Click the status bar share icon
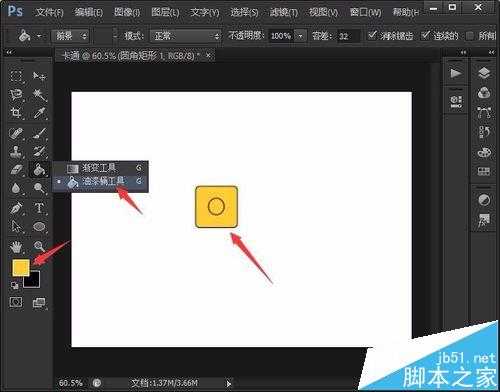Viewport: 500px width, 392px height. click(x=97, y=383)
